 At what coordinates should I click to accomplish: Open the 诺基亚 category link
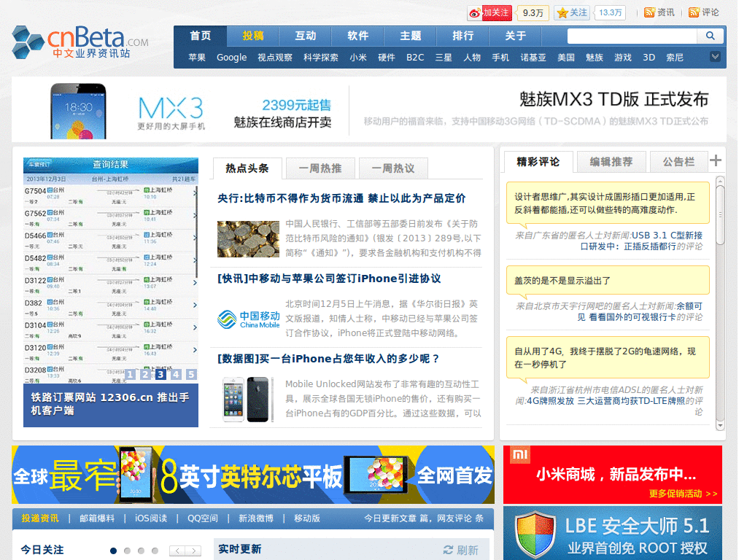(x=533, y=58)
